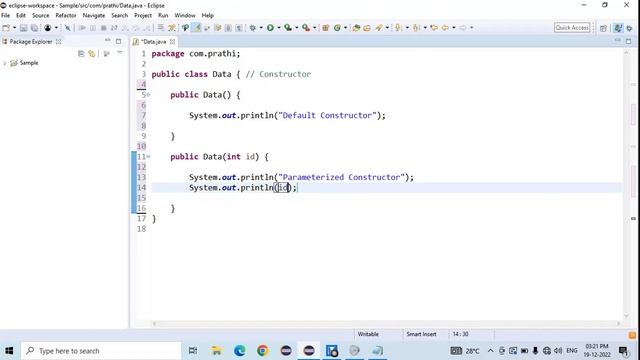This screenshot has height=360, width=640.
Task: Open the Window menu
Action: pyautogui.click(x=185, y=15)
